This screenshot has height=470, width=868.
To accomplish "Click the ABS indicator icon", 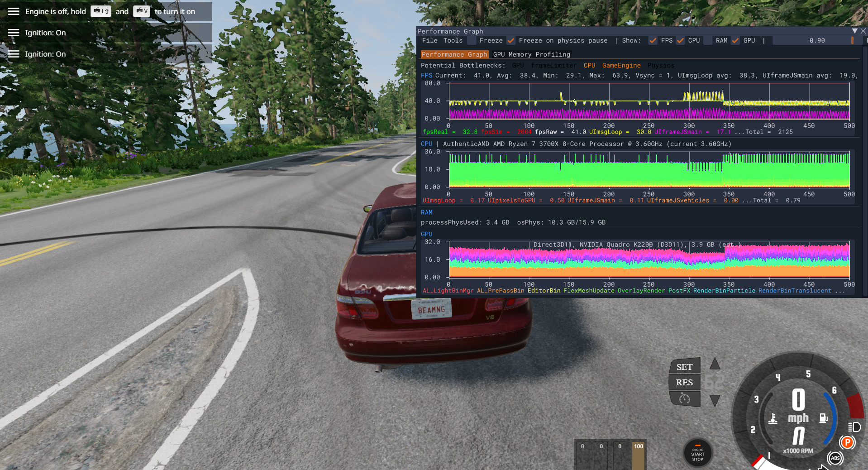I will click(x=835, y=458).
